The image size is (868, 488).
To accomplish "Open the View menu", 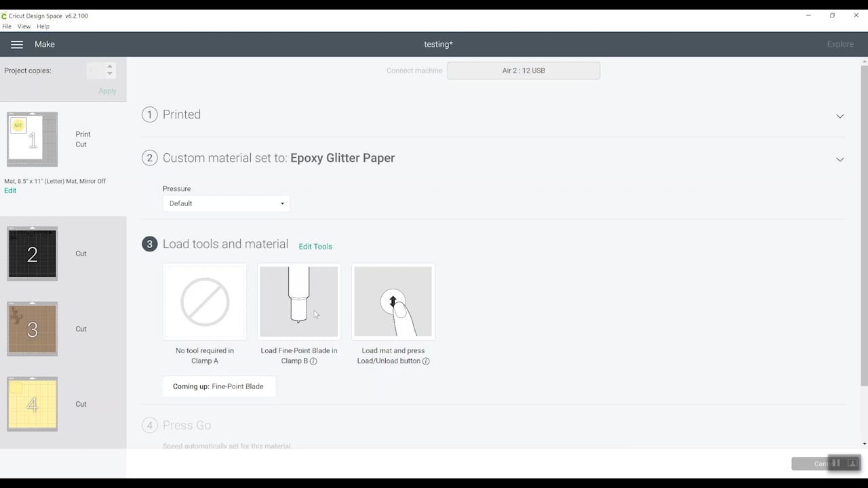I will 24,26.
